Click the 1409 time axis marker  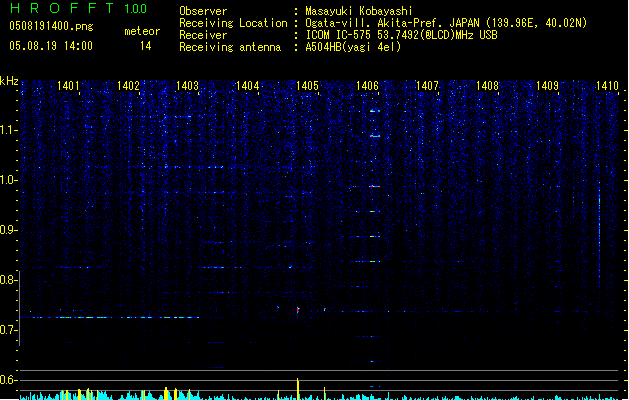547,86
